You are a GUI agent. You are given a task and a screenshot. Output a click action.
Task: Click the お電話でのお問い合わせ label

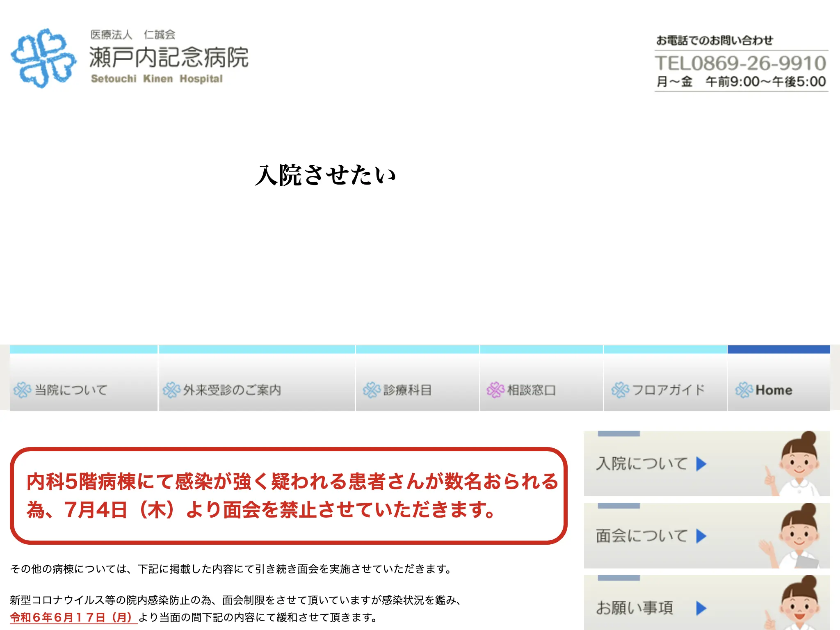coord(714,40)
